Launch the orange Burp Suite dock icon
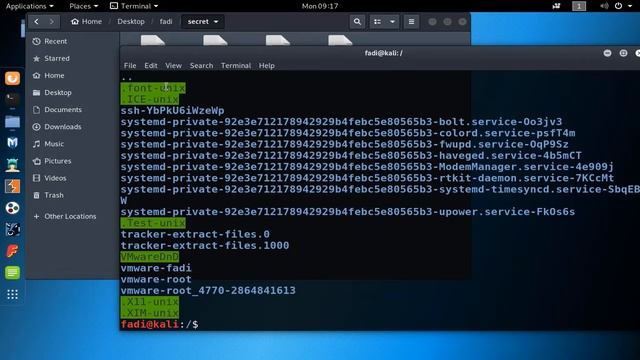Image resolution: width=640 pixels, height=360 pixels. click(12, 78)
